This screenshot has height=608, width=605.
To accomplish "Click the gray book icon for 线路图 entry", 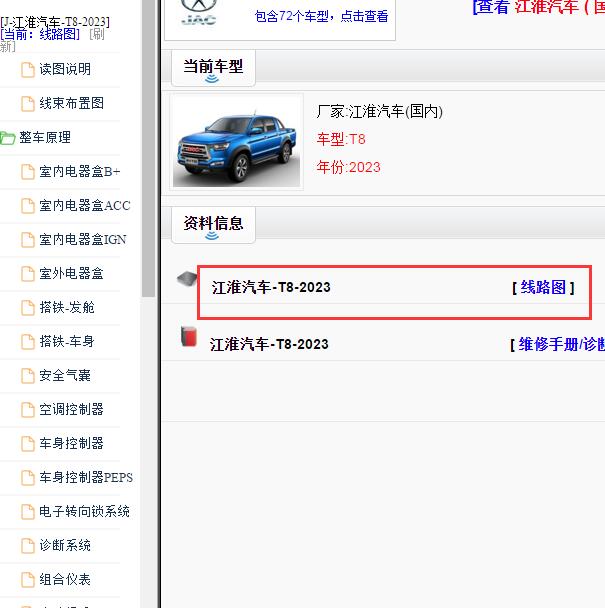I will tap(187, 278).
